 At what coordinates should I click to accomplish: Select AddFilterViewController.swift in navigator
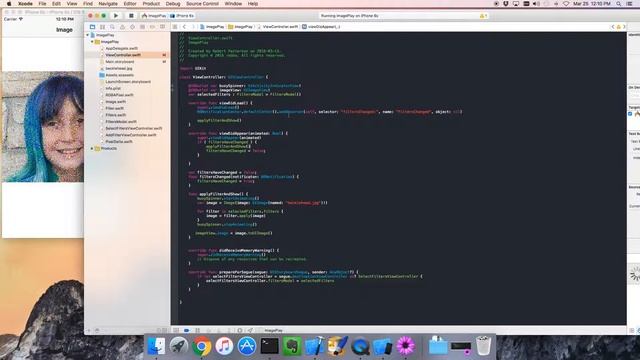131,135
